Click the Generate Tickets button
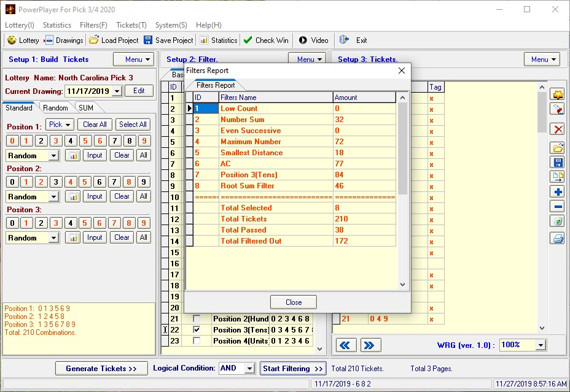 tap(101, 369)
